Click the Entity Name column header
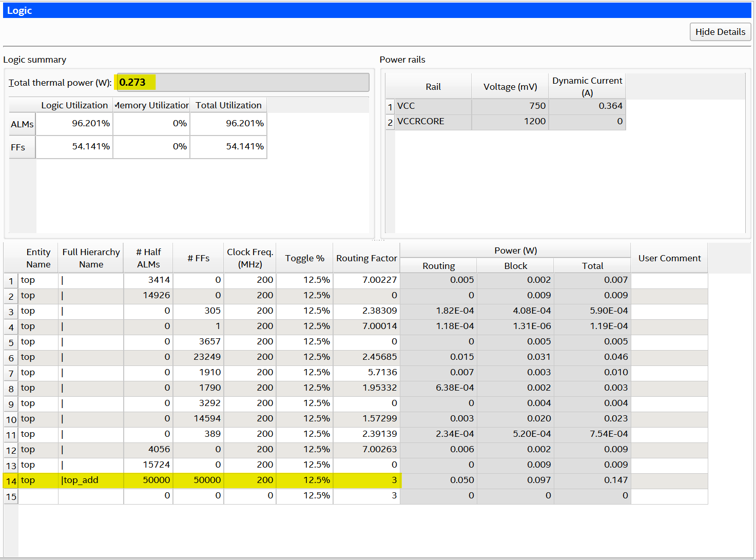 coord(38,258)
